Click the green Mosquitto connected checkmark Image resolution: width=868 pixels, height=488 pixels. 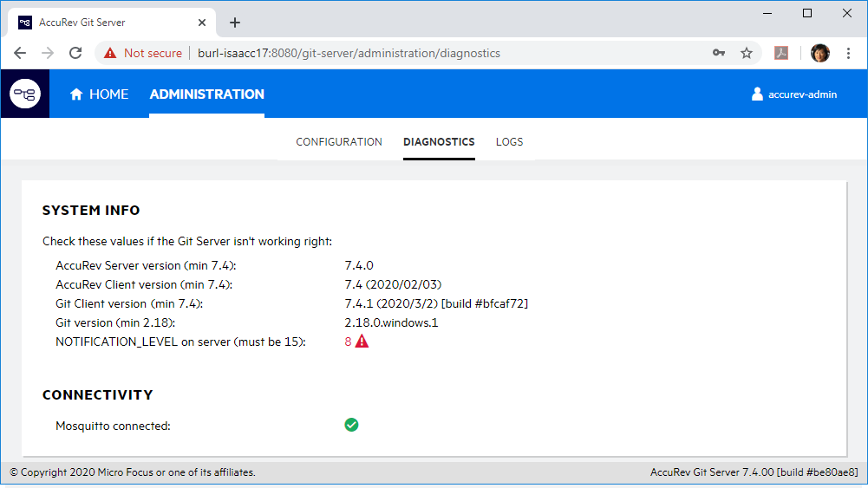pyautogui.click(x=351, y=425)
